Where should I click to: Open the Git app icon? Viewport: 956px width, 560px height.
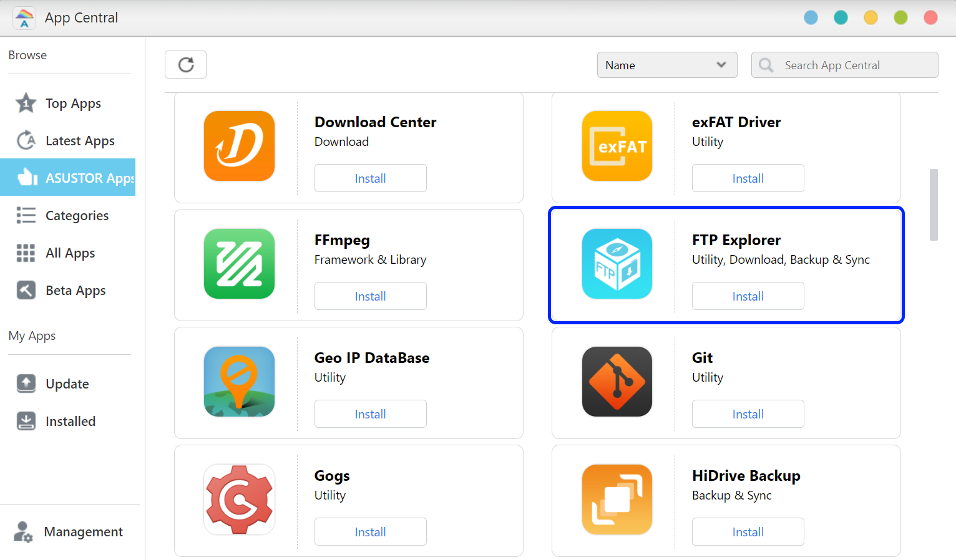[x=617, y=382]
